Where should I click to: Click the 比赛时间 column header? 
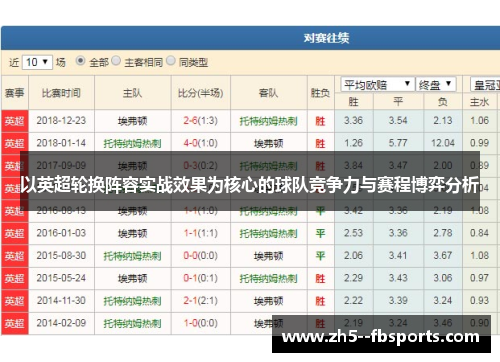(61, 93)
